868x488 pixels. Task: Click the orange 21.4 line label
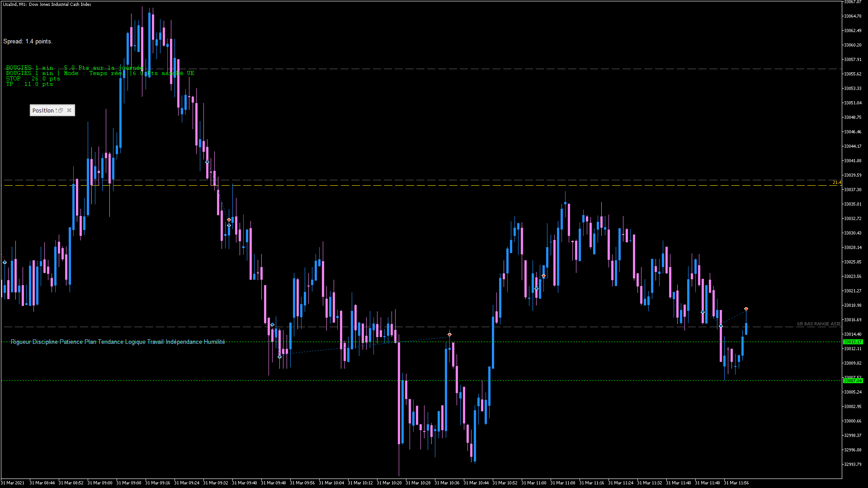(837, 183)
